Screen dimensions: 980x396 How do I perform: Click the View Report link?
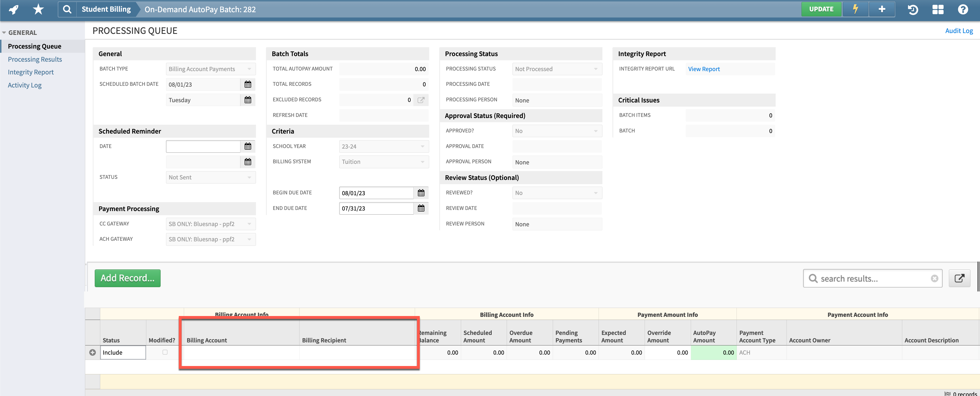(704, 69)
